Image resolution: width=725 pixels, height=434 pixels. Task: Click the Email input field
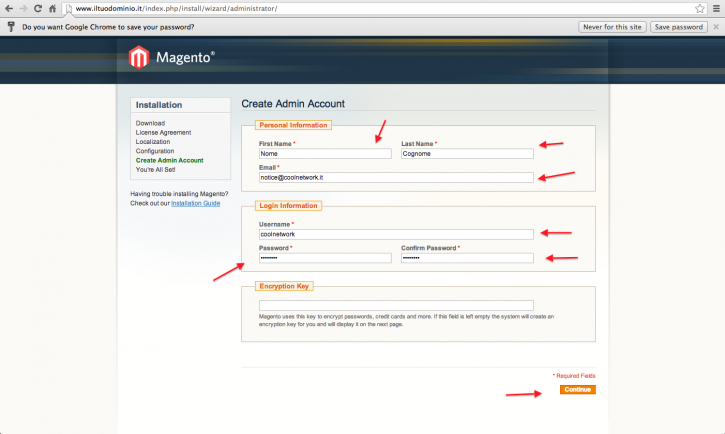pyautogui.click(x=396, y=177)
